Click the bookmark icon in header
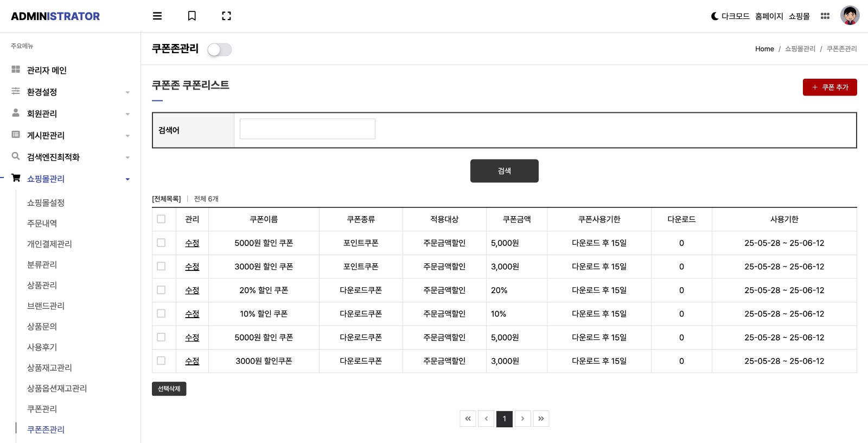The width and height of the screenshot is (868, 443). [192, 16]
